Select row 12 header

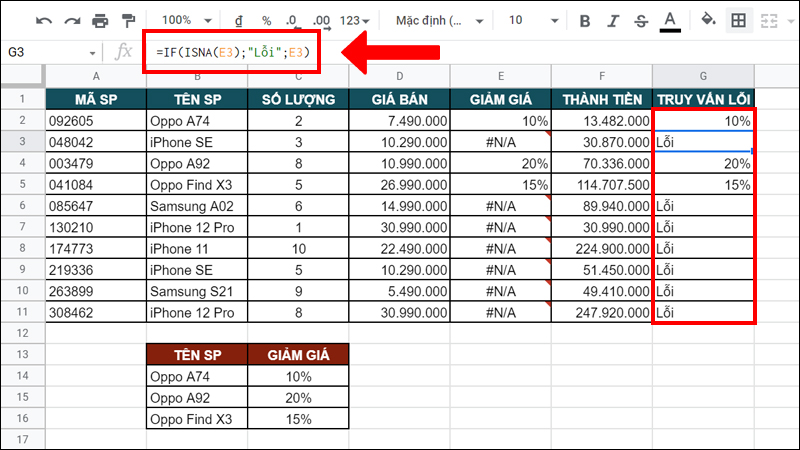tap(22, 333)
